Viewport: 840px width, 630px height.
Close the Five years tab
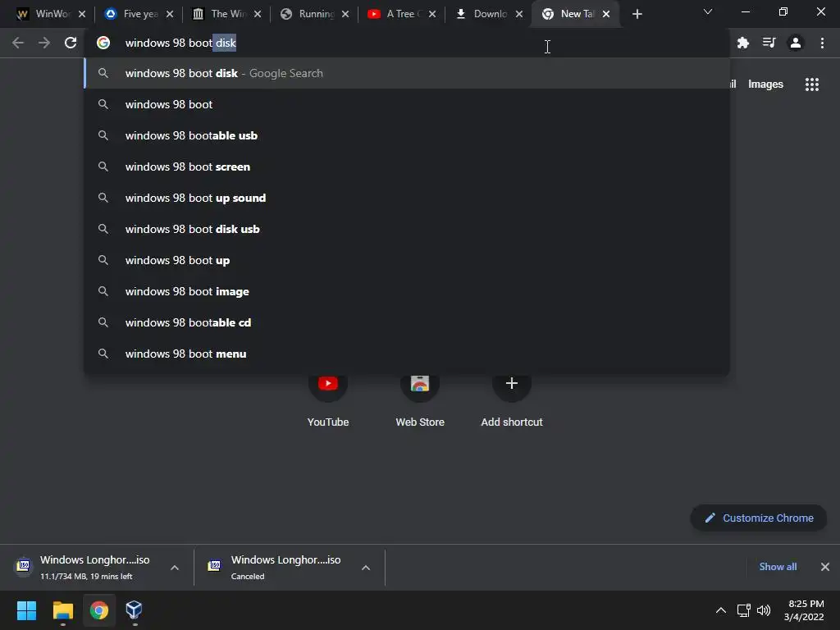click(170, 14)
